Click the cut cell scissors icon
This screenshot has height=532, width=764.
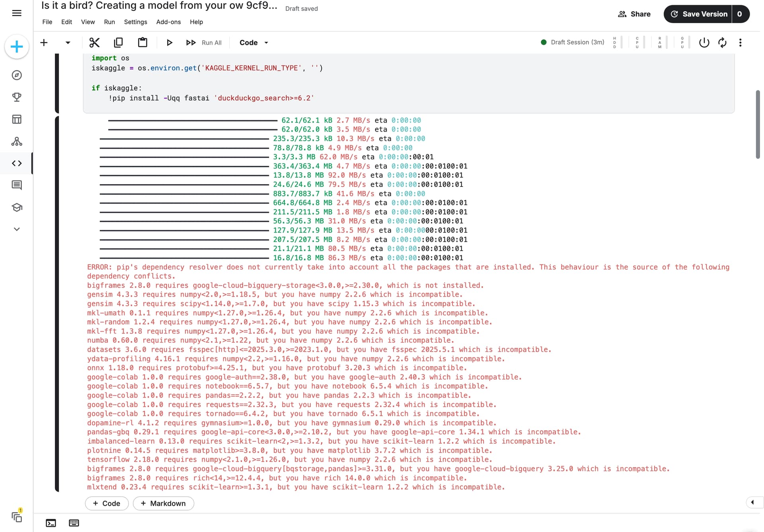pos(94,43)
